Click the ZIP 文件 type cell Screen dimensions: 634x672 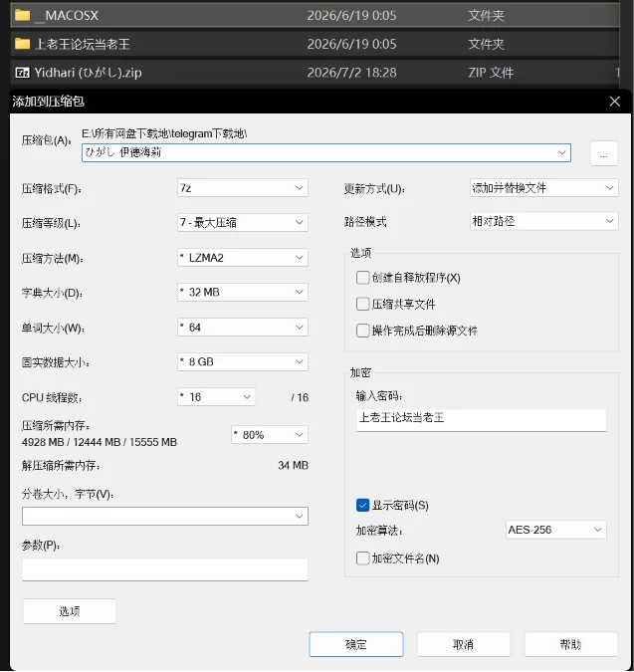click(491, 73)
